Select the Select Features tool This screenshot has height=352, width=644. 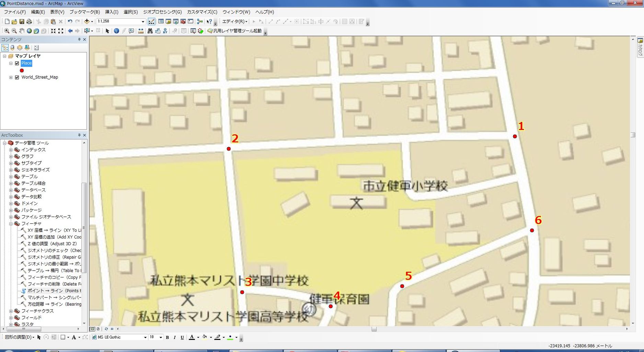(87, 31)
